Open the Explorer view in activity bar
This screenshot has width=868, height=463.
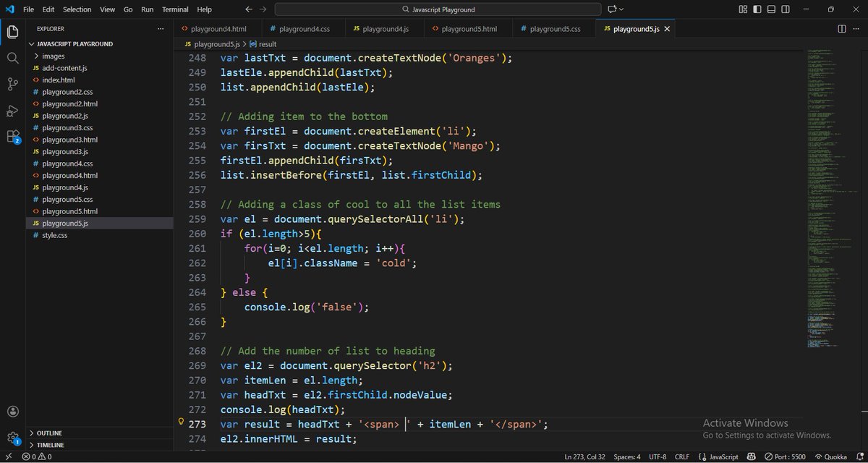click(x=12, y=32)
